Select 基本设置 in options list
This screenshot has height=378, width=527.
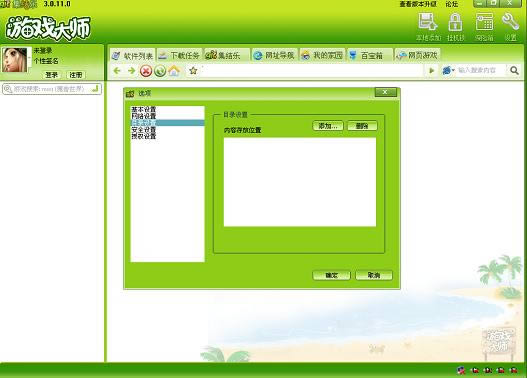point(144,109)
